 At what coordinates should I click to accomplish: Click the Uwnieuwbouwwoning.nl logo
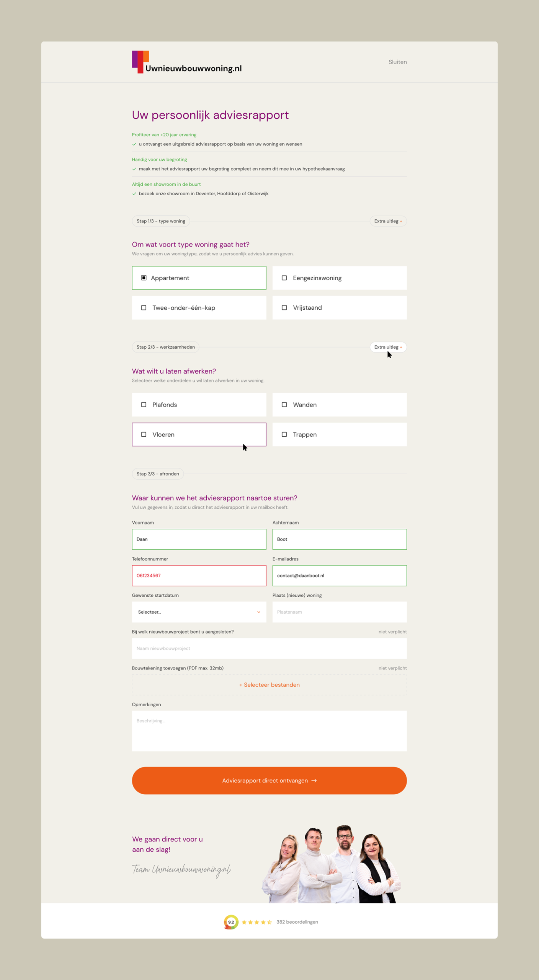187,62
